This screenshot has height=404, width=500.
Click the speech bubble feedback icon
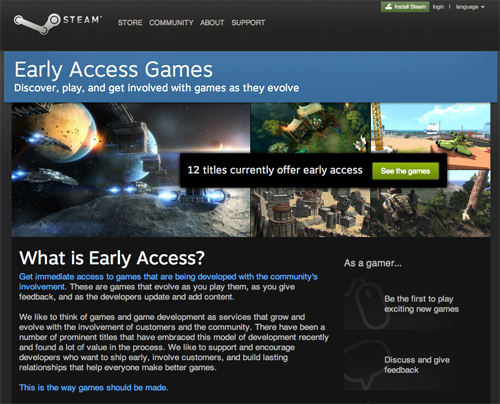[367, 365]
